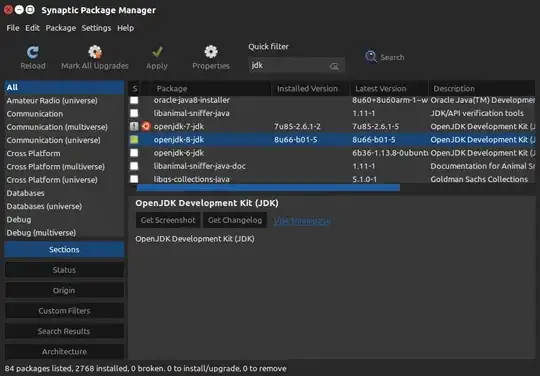Click the horizontal scrollbar under the package list
Screen dimensions: 540x376
[268, 188]
